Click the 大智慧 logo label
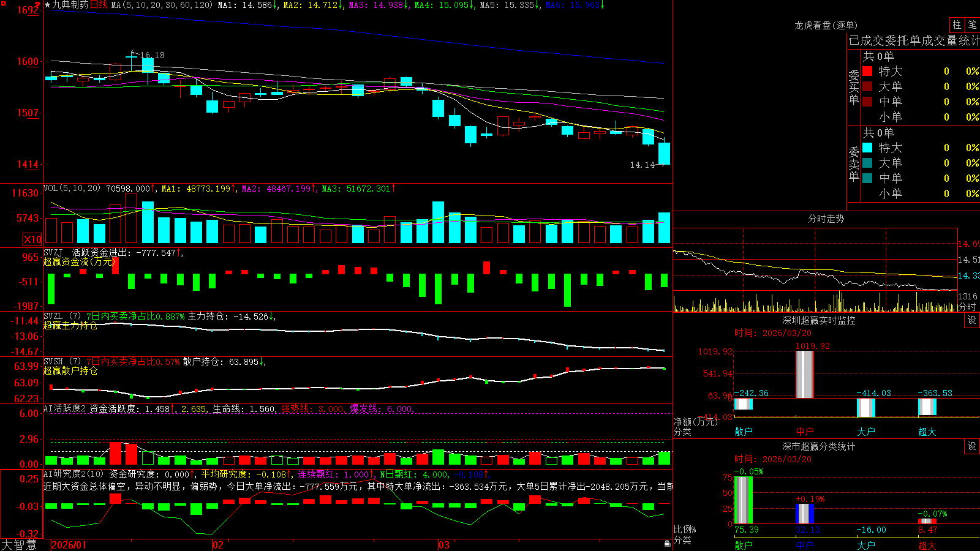The image size is (980, 551). (19, 545)
